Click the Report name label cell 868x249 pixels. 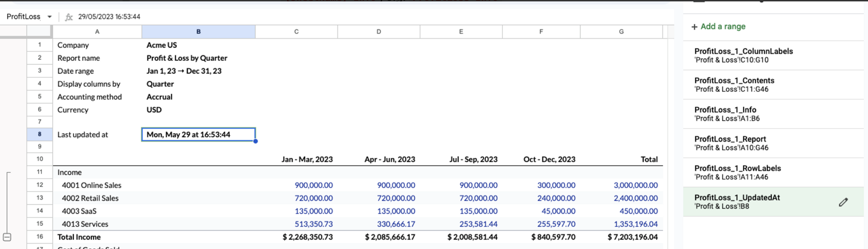pos(97,58)
